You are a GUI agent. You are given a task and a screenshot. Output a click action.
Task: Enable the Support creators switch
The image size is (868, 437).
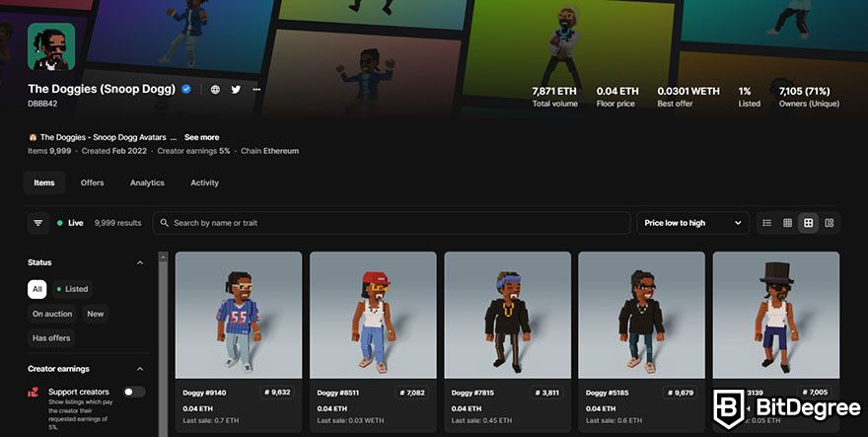(x=134, y=392)
